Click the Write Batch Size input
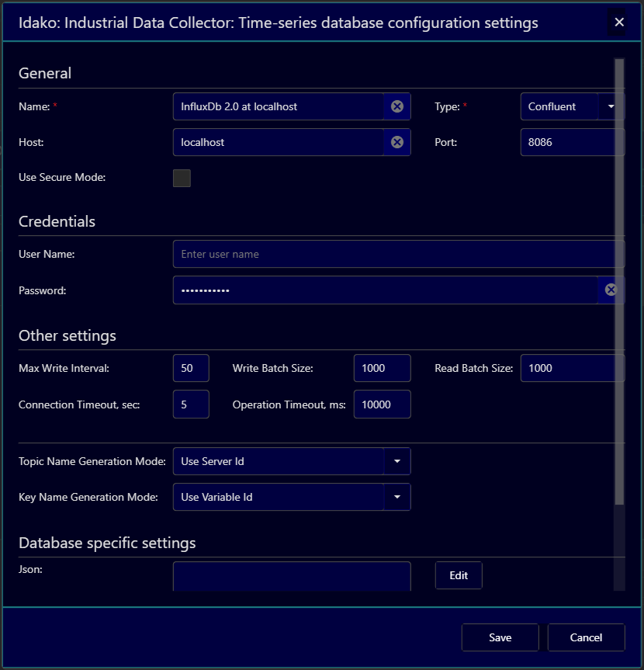 382,368
